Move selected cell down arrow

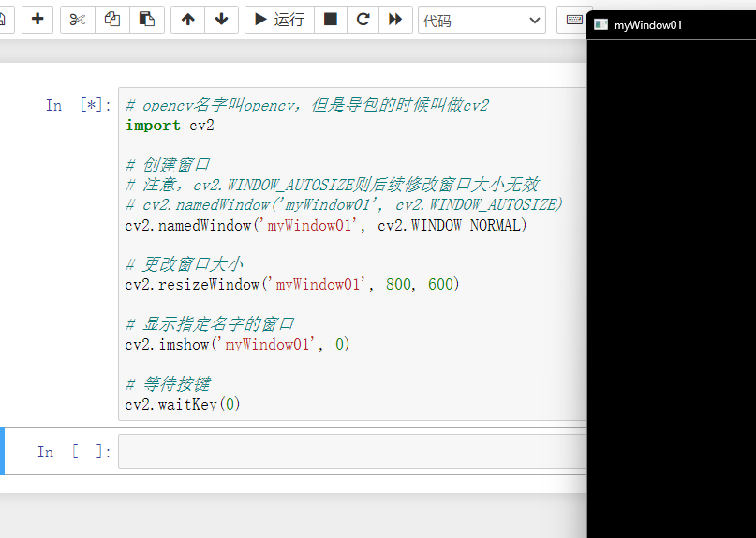point(221,20)
